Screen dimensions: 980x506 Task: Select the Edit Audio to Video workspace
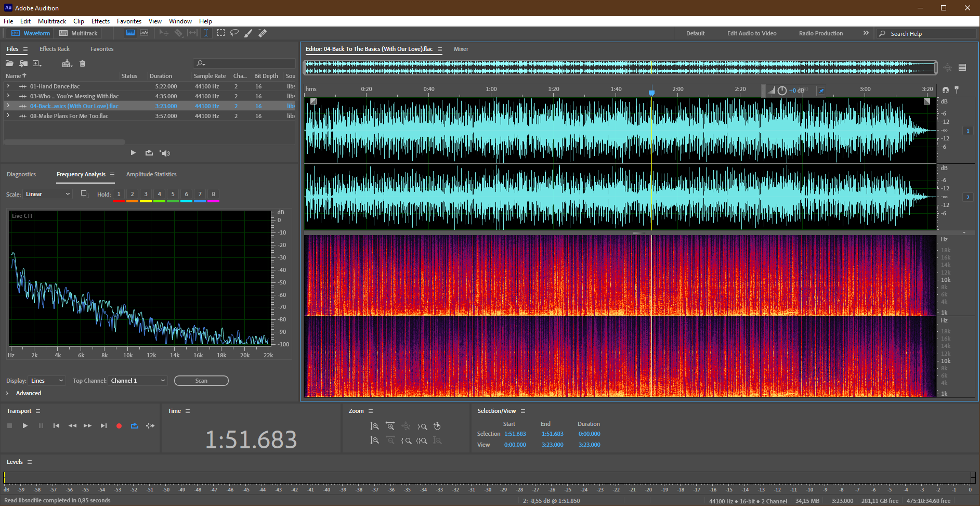pos(752,33)
